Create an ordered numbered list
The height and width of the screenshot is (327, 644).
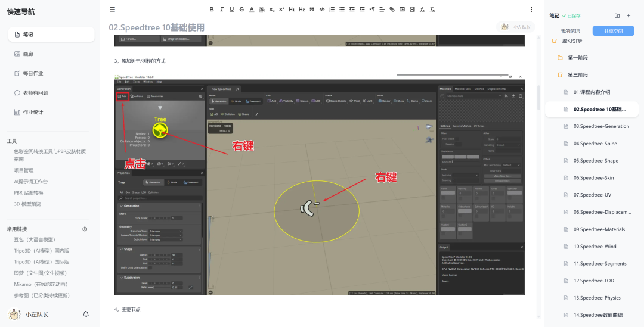click(332, 10)
